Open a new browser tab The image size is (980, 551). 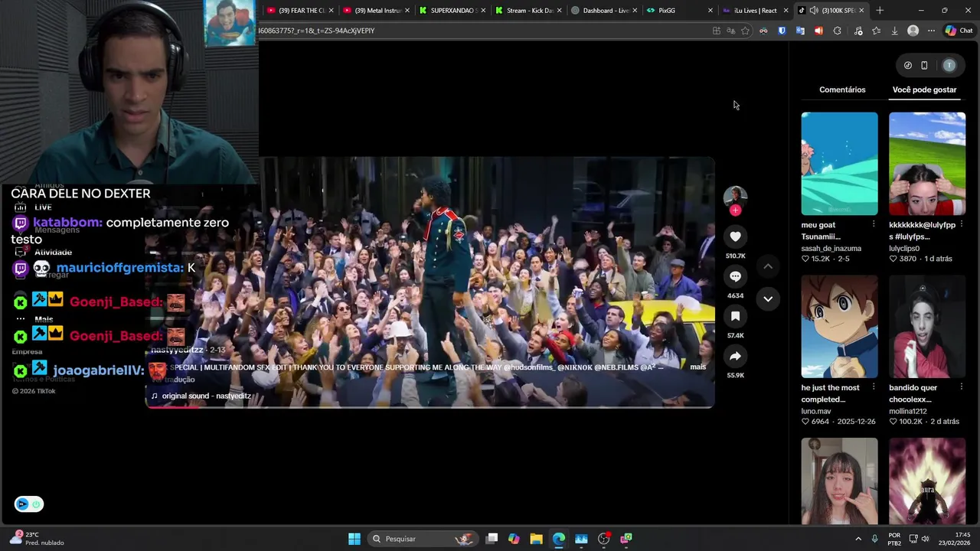[880, 11]
